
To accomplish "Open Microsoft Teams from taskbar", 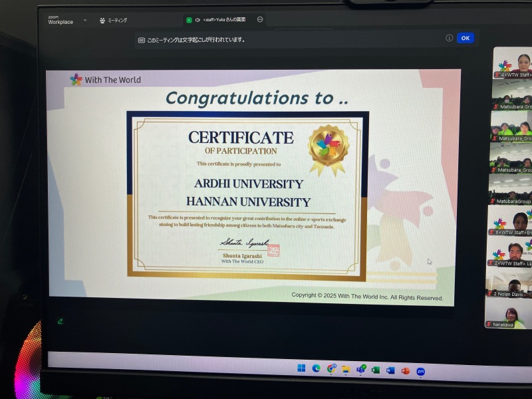I will pos(361,369).
